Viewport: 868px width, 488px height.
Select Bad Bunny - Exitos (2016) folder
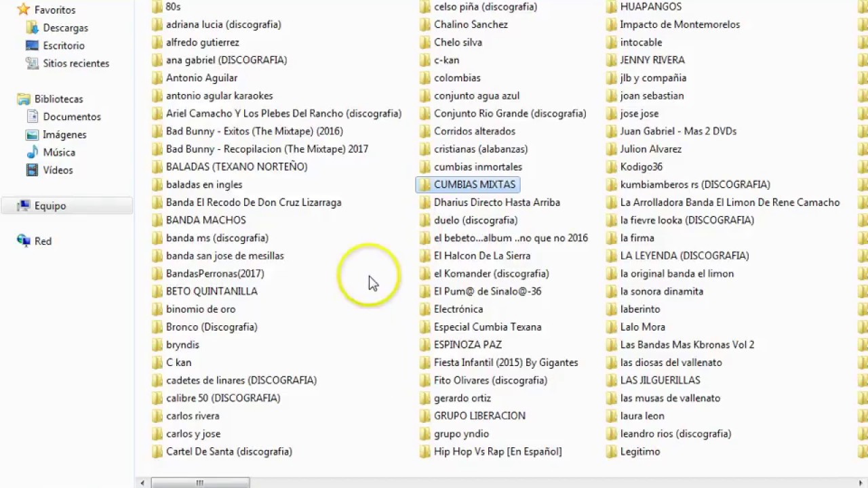(x=254, y=131)
